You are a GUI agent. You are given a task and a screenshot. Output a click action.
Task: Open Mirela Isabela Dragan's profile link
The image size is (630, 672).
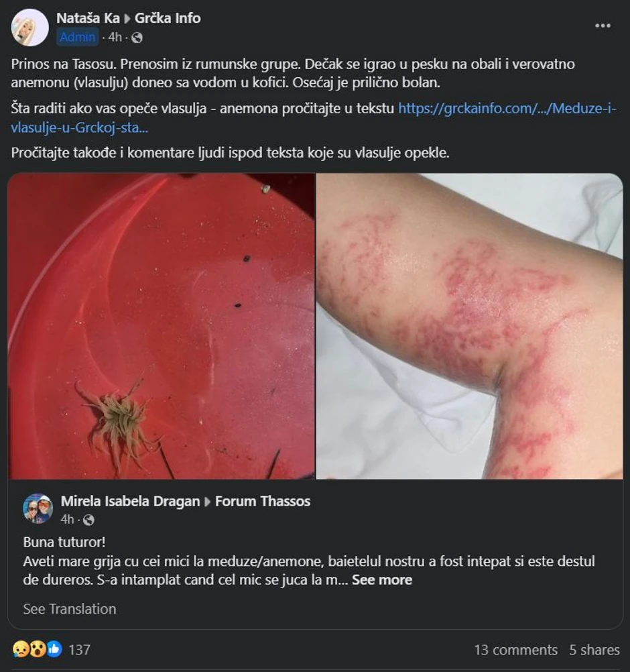pyautogui.click(x=130, y=501)
